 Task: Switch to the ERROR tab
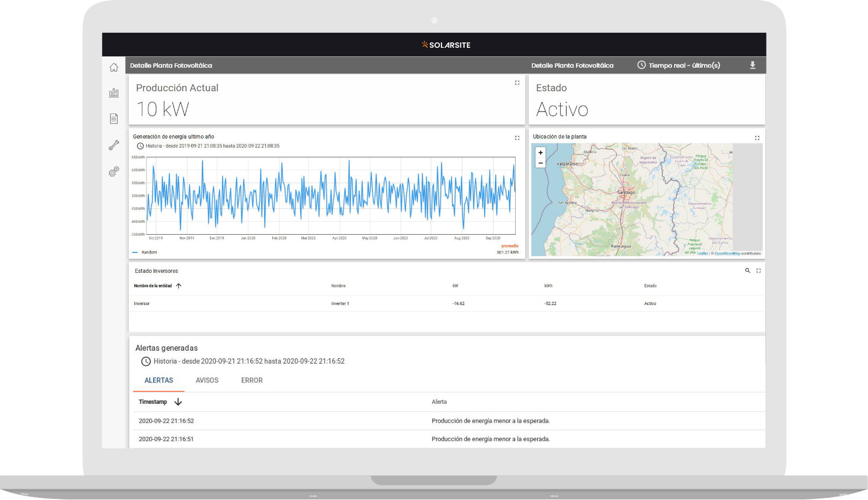[x=251, y=380]
